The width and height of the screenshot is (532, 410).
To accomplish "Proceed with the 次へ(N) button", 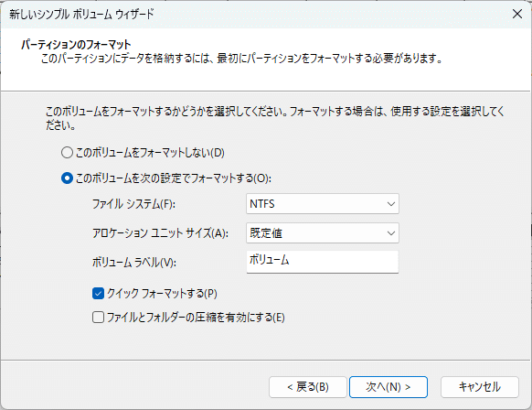I will [x=388, y=387].
